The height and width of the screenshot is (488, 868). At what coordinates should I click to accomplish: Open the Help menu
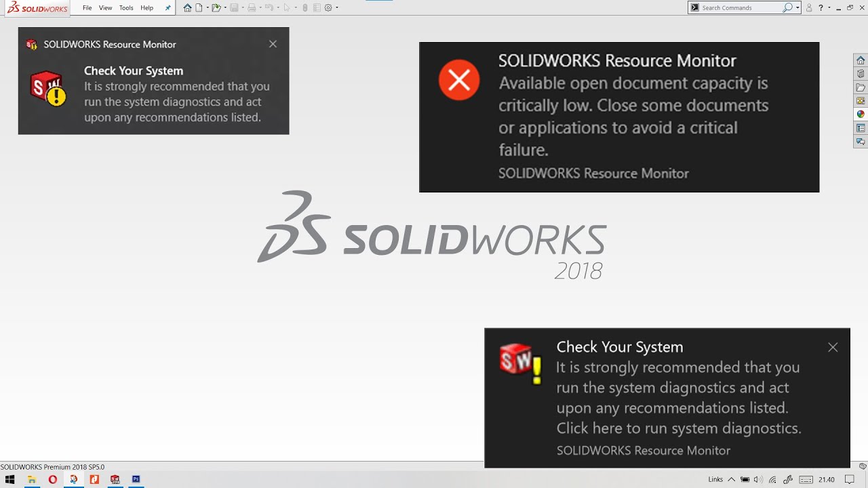tap(147, 8)
